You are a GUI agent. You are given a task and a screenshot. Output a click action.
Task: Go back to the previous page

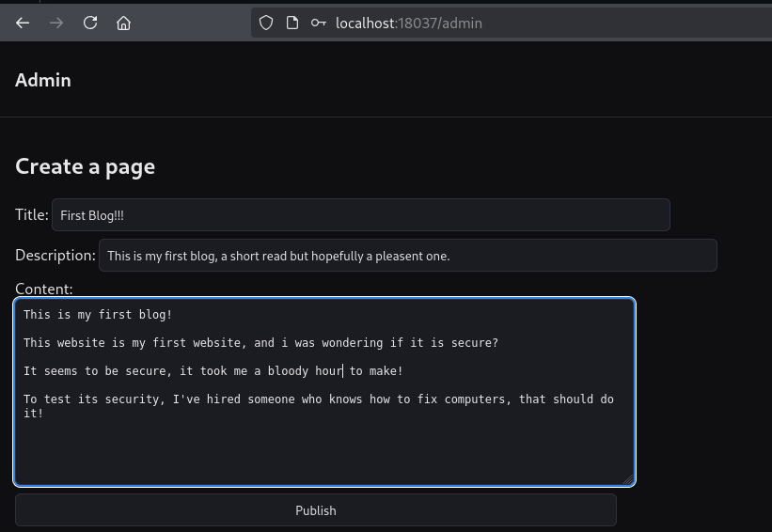[x=23, y=23]
